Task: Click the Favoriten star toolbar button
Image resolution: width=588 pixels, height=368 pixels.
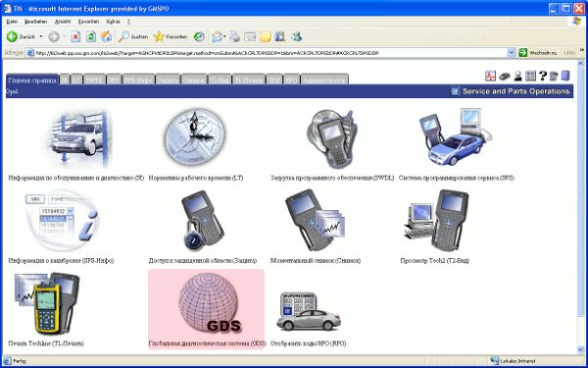Action: (171, 36)
